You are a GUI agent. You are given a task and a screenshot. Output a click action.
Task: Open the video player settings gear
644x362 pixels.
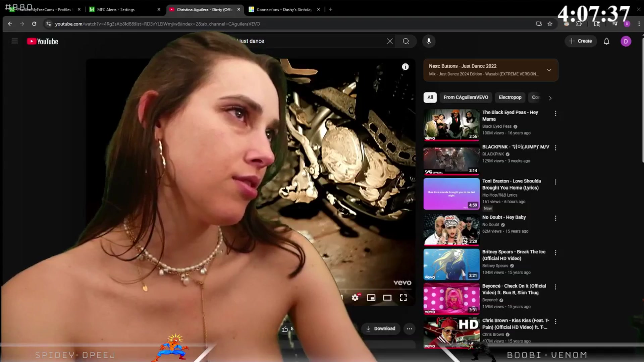click(x=355, y=298)
